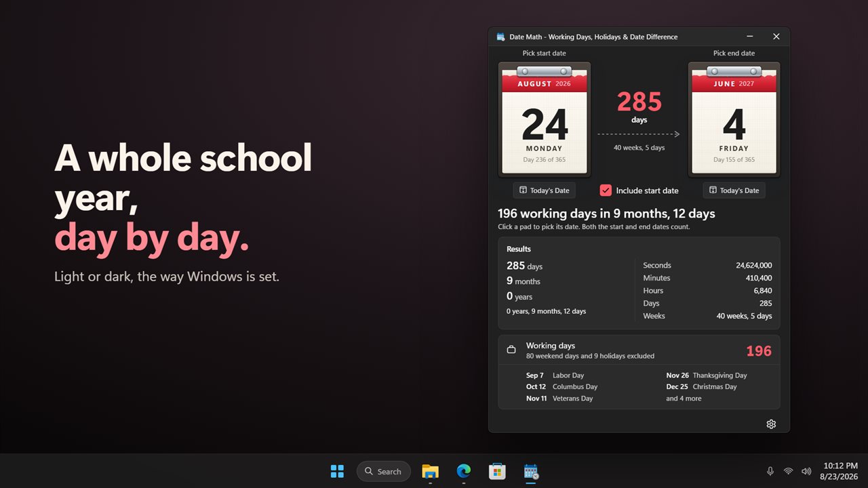Click the 'Day 236 of 365' label
The image size is (868, 488).
click(545, 160)
